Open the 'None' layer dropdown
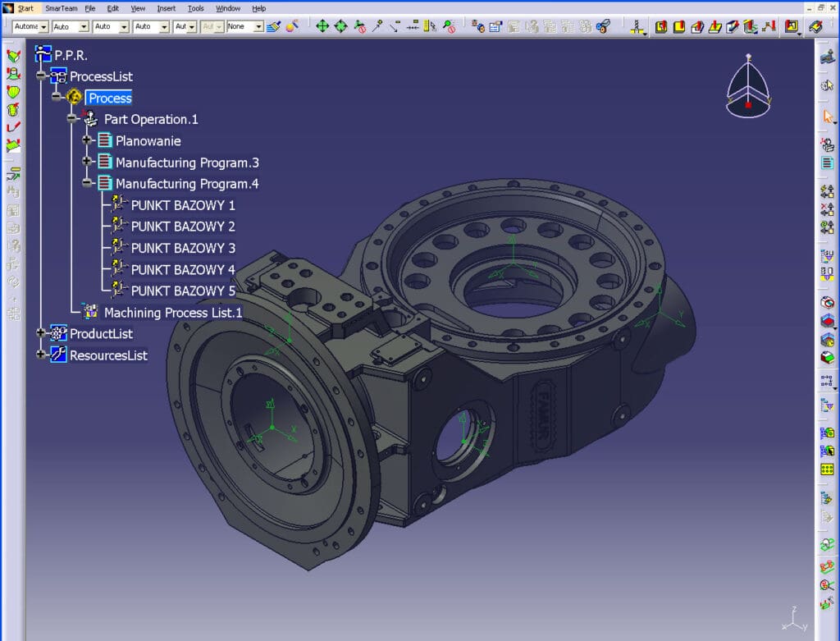840x641 pixels. [x=258, y=26]
